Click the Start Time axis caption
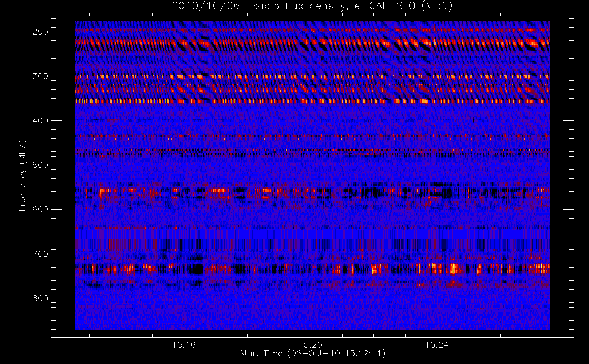Viewport: 589px width, 364px height. [312, 353]
